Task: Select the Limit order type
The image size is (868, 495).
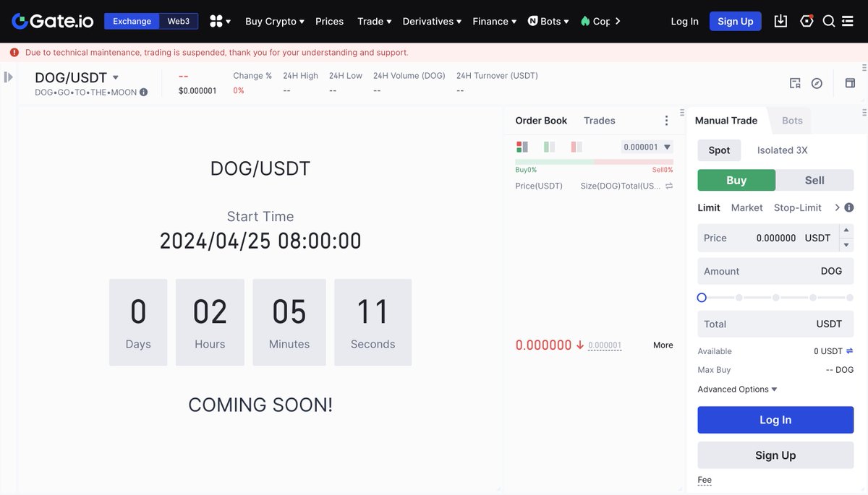Action: tap(709, 207)
